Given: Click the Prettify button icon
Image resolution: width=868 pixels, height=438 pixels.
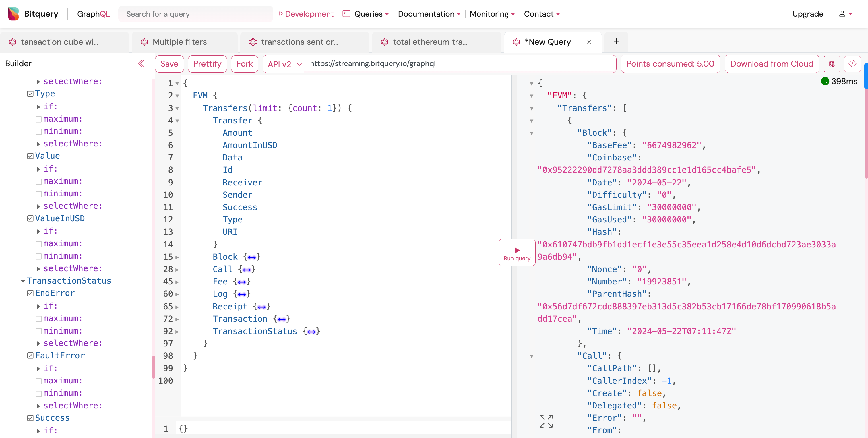Looking at the screenshot, I should pos(207,63).
